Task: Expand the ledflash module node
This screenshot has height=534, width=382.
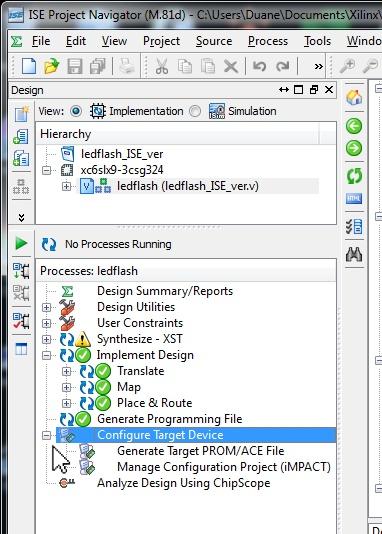Action: pos(66,186)
